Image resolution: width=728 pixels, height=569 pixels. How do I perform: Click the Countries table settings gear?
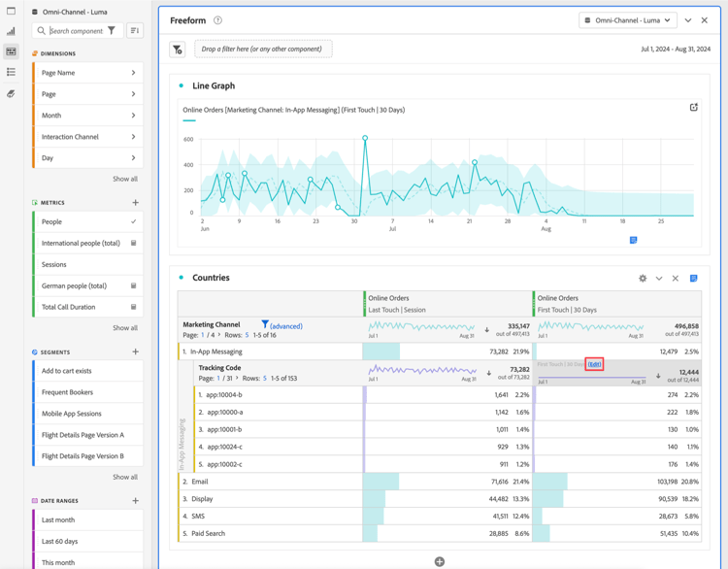643,279
